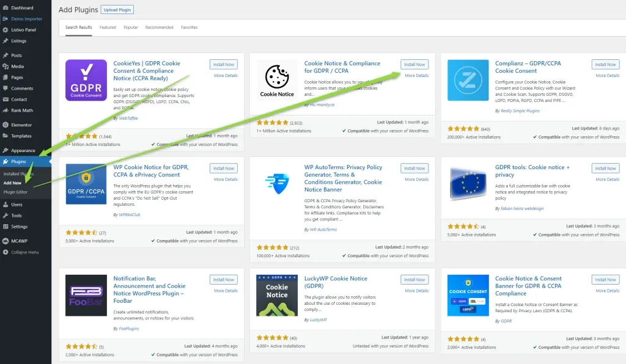Open the LuckyWP Cookie Notice title link
Screen dimensions: 626x364
pos(336,282)
